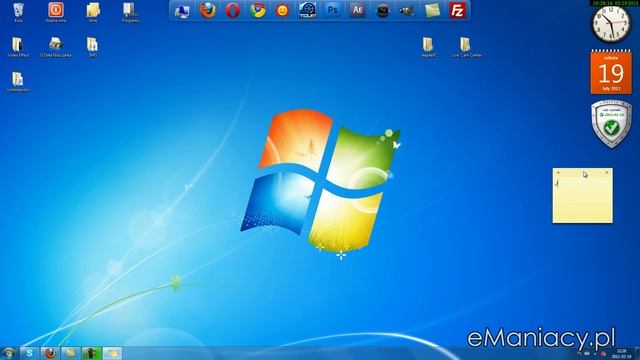This screenshot has width=640, height=360.
Task: Click the shield update-status gadget
Action: (x=611, y=124)
